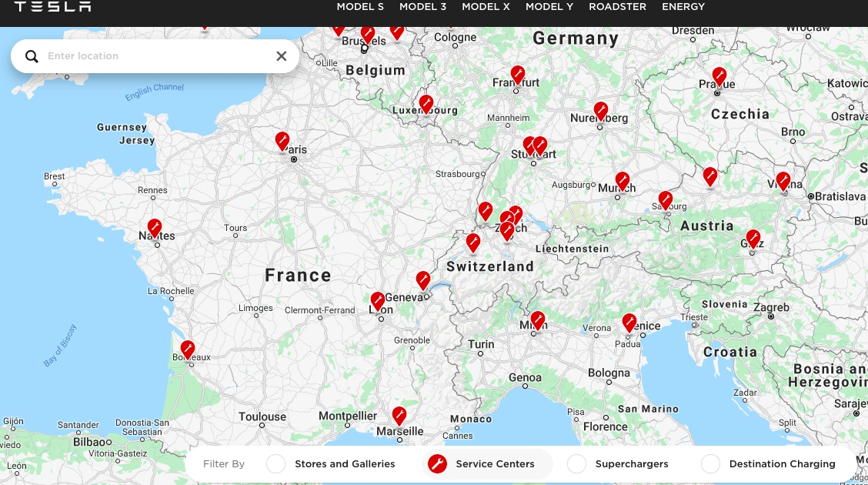Click the "La Rochelle" city label
This screenshot has width=868, height=485.
pyautogui.click(x=171, y=291)
